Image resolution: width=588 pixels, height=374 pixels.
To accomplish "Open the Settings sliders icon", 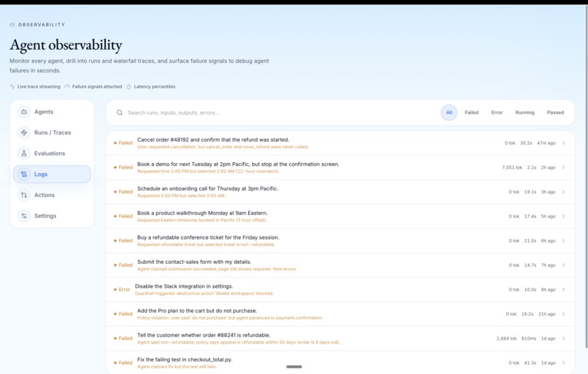I will click(24, 216).
